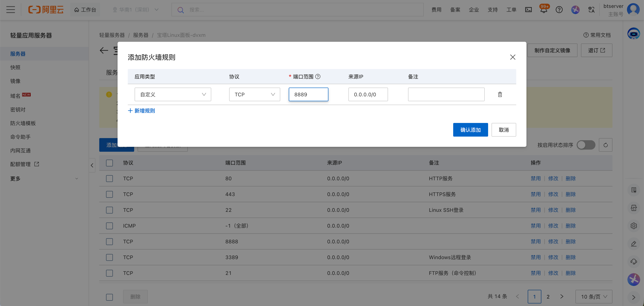644x306 pixels.
Task: Click the language switch icon in header
Action: click(x=591, y=10)
